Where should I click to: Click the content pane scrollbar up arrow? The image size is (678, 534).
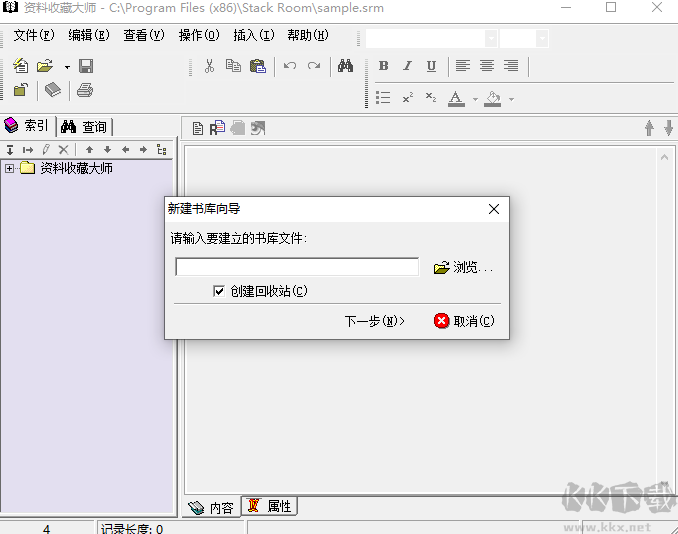665,157
